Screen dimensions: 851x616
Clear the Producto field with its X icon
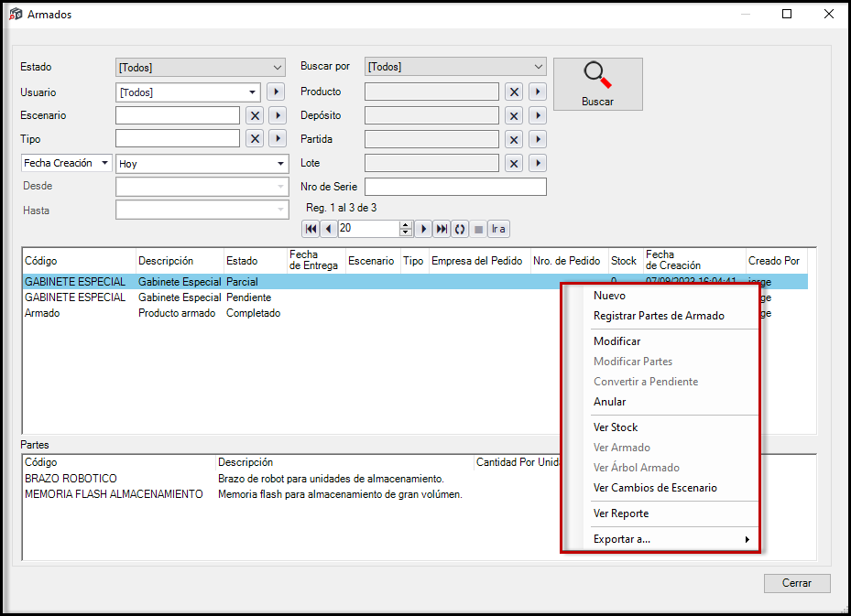pos(514,92)
